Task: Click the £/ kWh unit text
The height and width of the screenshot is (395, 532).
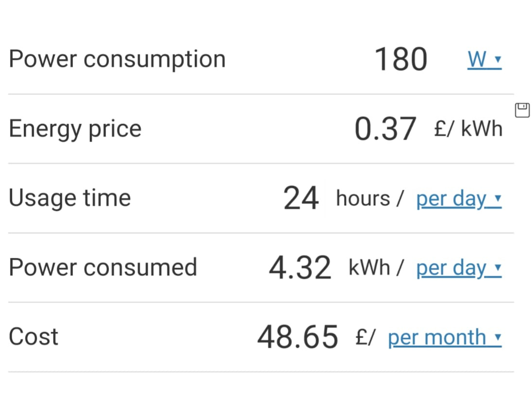Action: tap(468, 129)
